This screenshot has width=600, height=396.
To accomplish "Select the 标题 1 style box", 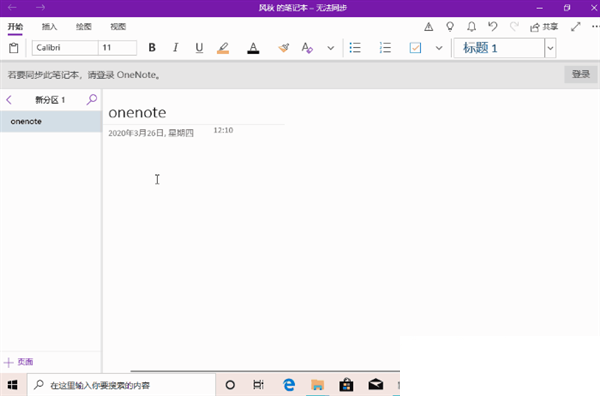I will (x=499, y=48).
